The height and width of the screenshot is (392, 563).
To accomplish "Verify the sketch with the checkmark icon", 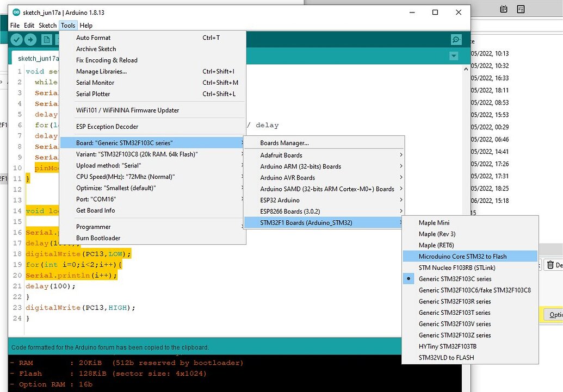I will (16, 39).
